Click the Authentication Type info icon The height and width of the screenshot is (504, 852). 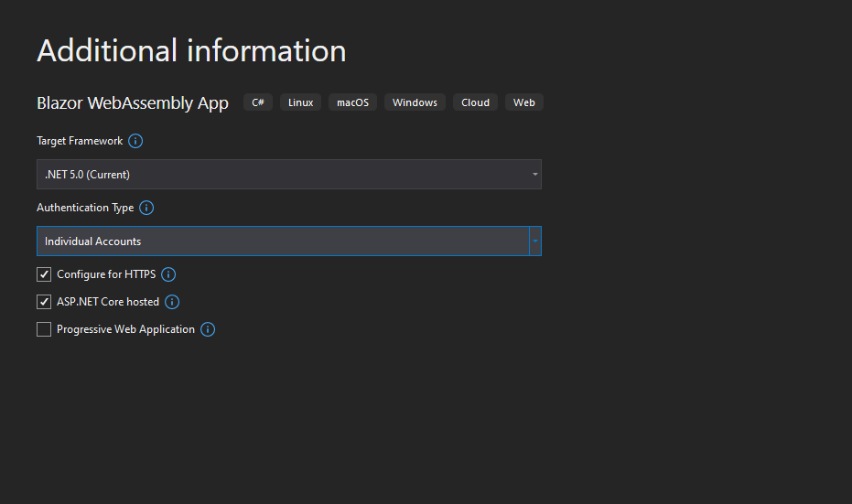(x=146, y=208)
